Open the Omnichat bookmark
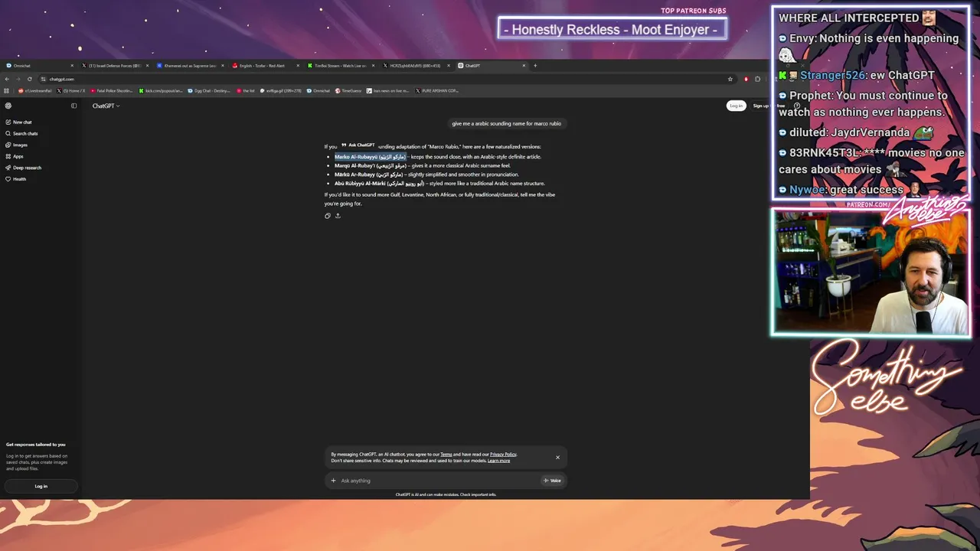The height and width of the screenshot is (551, 980). 318,91
